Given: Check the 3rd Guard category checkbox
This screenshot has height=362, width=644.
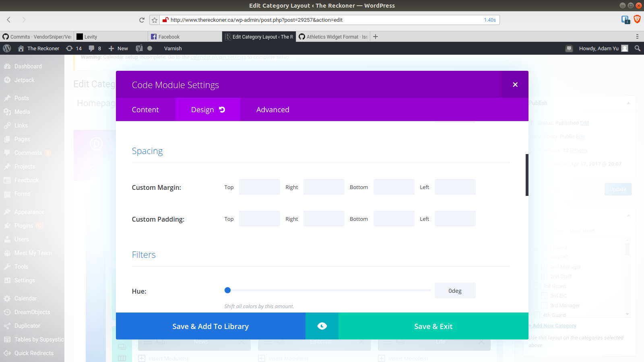Looking at the screenshot, I should coord(537,286).
